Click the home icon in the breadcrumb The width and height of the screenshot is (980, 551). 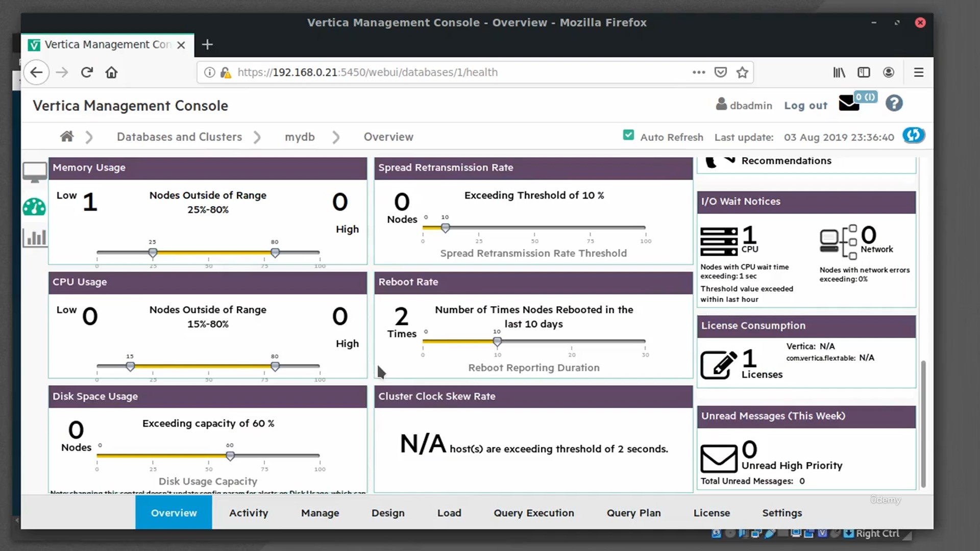(x=67, y=136)
